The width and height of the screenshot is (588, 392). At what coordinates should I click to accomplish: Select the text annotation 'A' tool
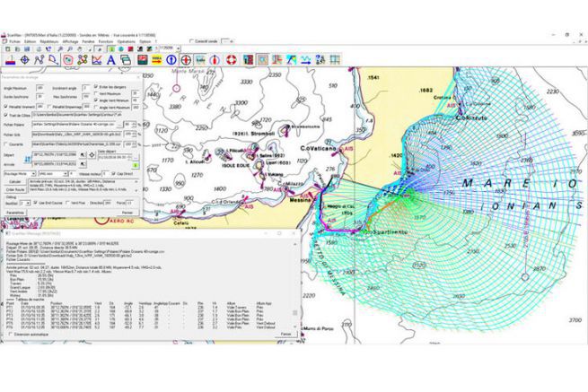(110, 59)
